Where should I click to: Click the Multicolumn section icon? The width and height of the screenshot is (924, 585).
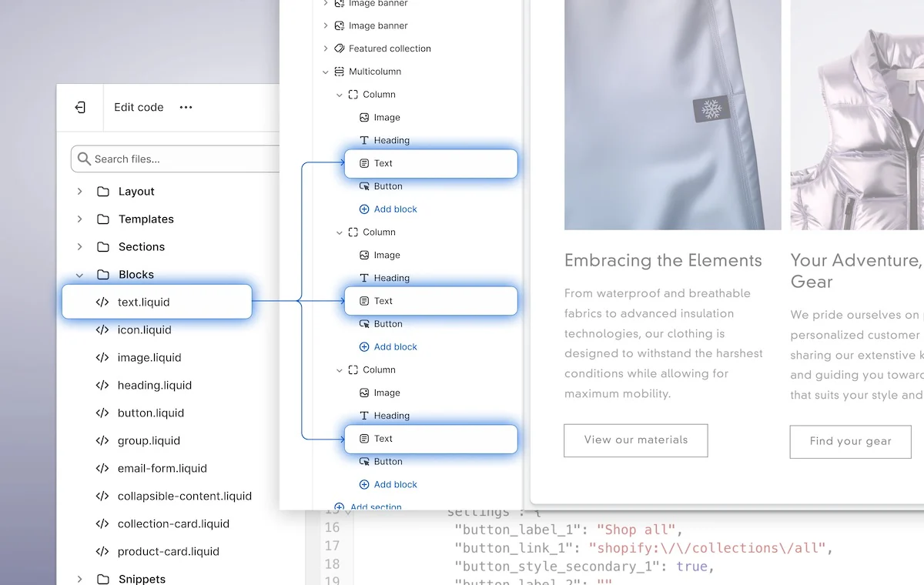pos(339,72)
